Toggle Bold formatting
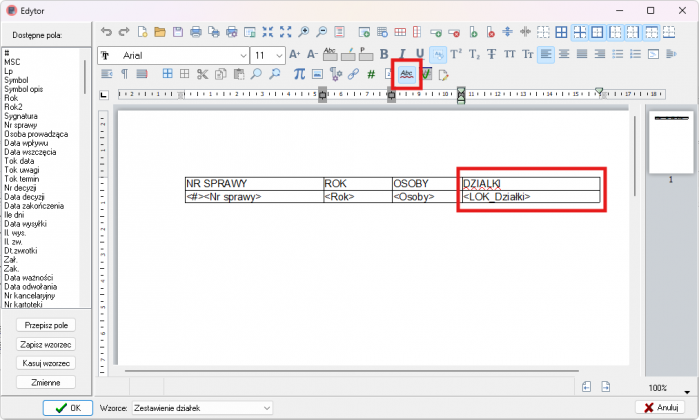Viewport: 699px width, 420px height. pos(383,54)
